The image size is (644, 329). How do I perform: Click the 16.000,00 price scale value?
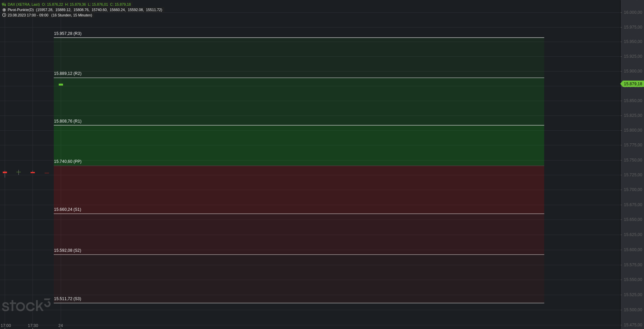pyautogui.click(x=633, y=12)
